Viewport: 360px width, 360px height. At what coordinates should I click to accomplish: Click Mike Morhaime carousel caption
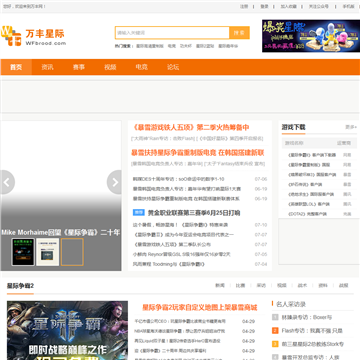(x=61, y=232)
